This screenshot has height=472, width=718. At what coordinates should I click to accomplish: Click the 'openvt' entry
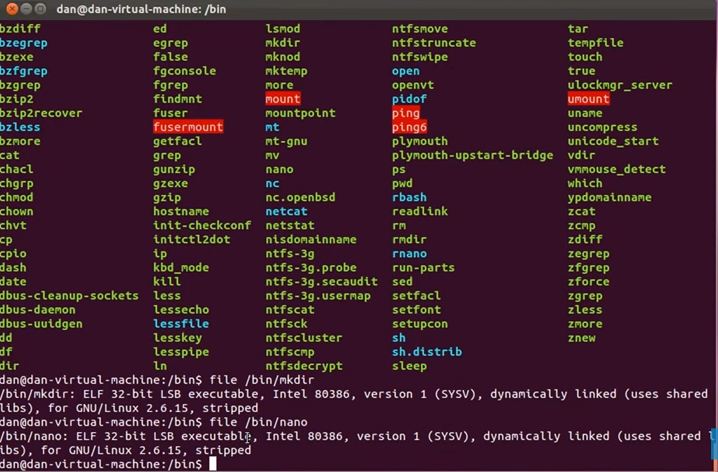[413, 85]
